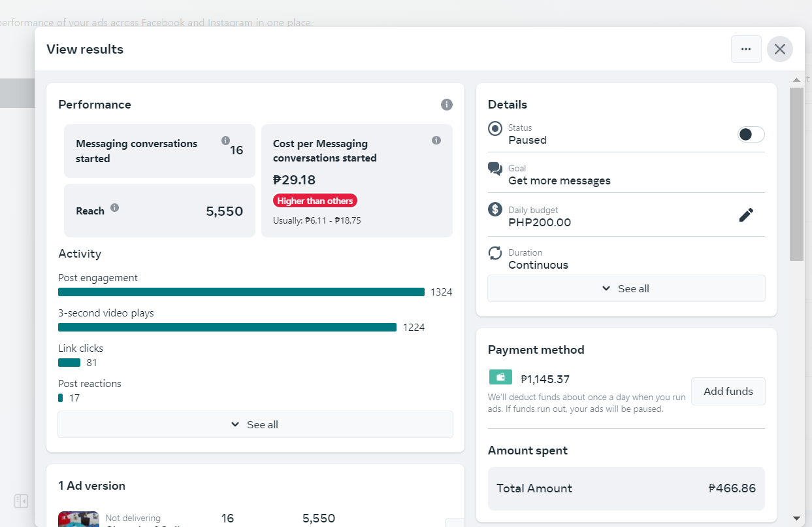Edit the daily budget with pencil icon
The width and height of the screenshot is (812, 527).
pyautogui.click(x=746, y=215)
